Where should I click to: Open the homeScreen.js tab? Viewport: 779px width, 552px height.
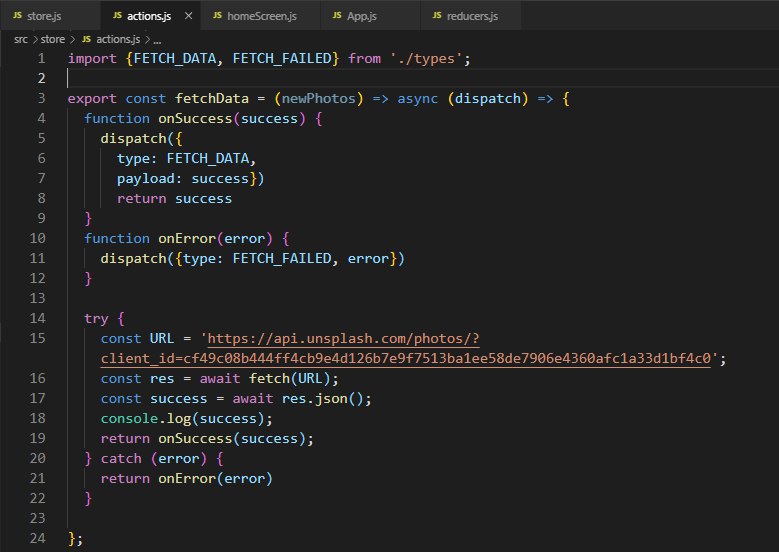260,15
